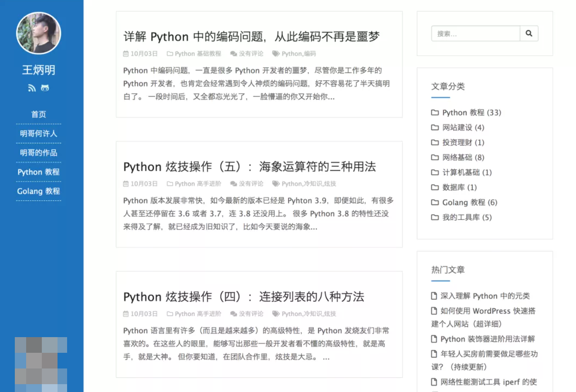Open article 详解 Python 中的编码问题
The width and height of the screenshot is (576, 392).
pyautogui.click(x=251, y=37)
